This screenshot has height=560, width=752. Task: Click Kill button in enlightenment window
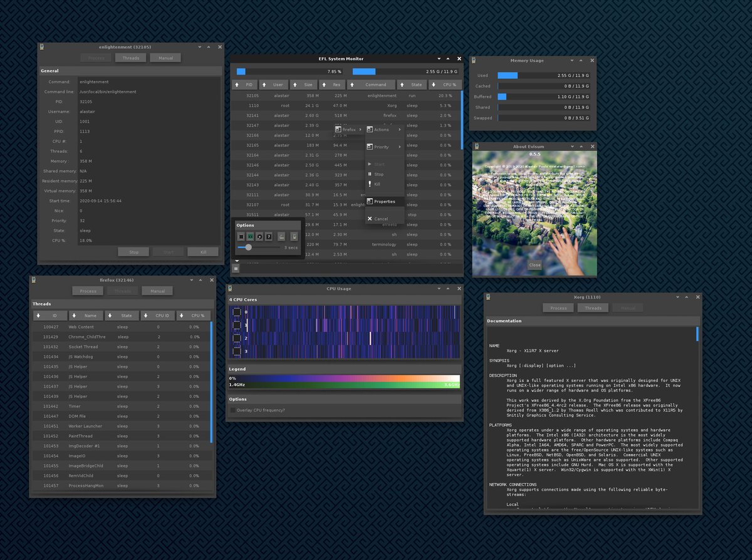(203, 252)
